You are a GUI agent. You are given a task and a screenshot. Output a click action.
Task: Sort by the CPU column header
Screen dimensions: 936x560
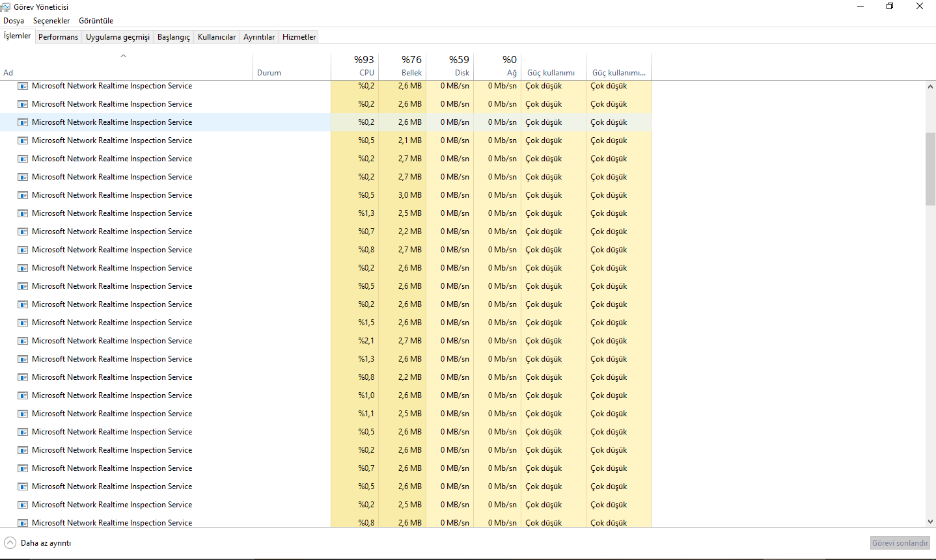(x=355, y=66)
